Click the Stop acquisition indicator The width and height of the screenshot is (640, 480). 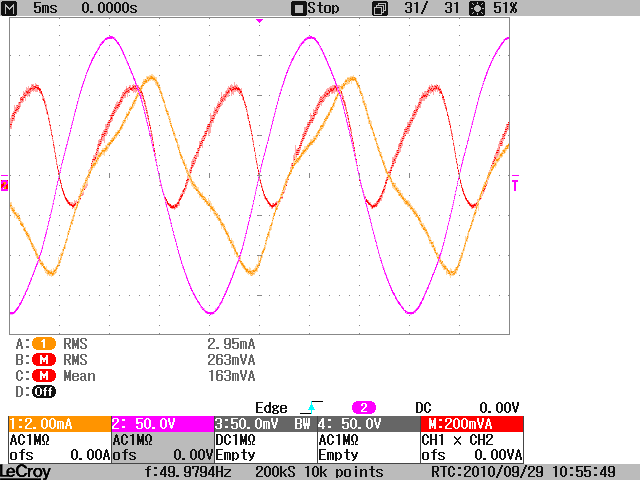tap(315, 8)
